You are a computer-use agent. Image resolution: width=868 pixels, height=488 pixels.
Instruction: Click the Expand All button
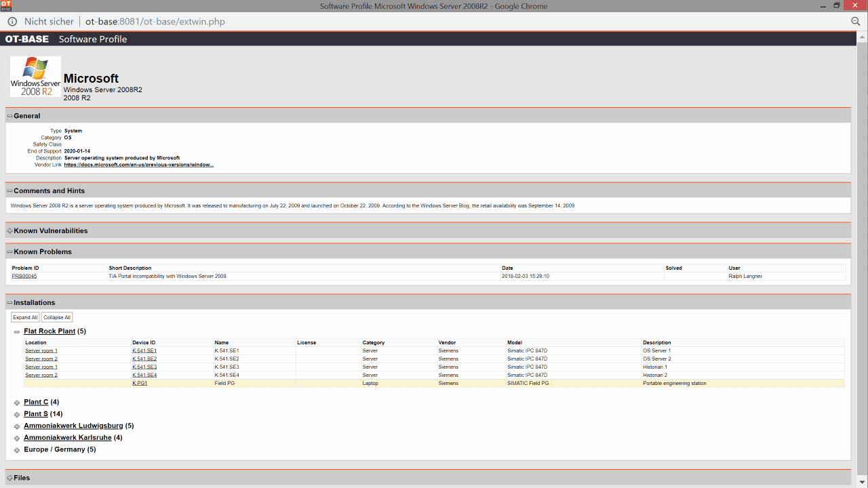25,317
